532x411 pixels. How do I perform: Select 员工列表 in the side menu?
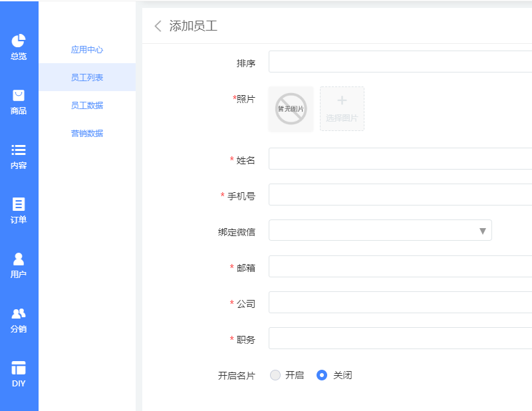tap(87, 77)
